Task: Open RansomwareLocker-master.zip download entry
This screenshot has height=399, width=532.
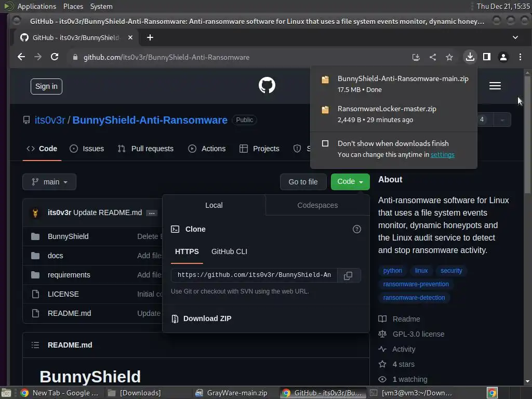Action: click(x=394, y=114)
